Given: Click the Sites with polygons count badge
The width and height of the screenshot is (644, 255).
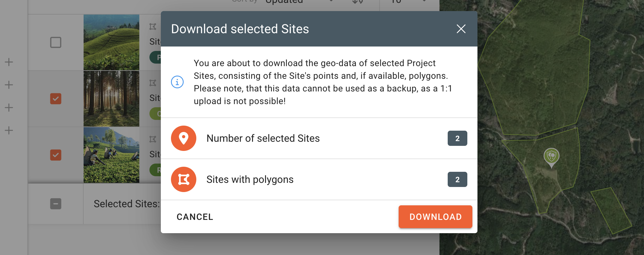Looking at the screenshot, I should (x=457, y=179).
